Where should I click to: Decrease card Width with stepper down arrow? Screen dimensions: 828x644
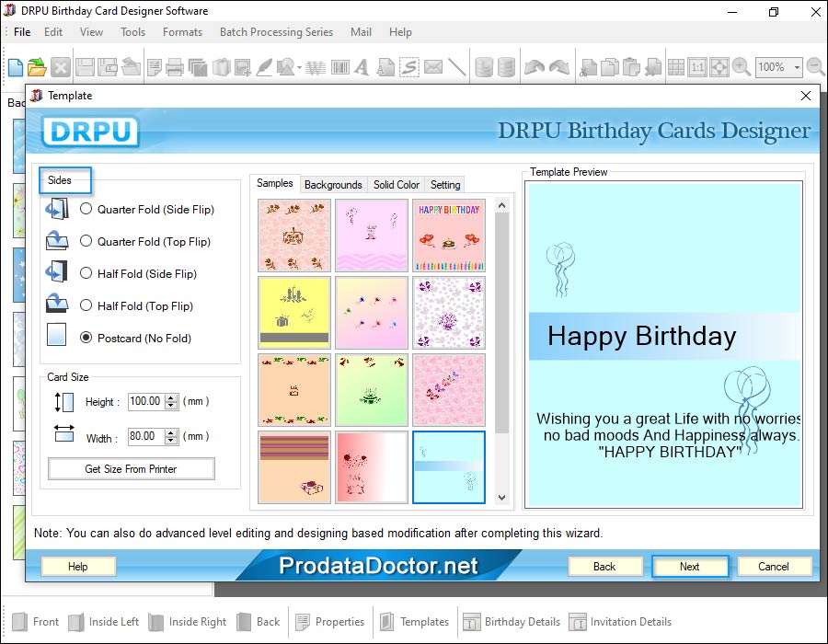point(171,441)
